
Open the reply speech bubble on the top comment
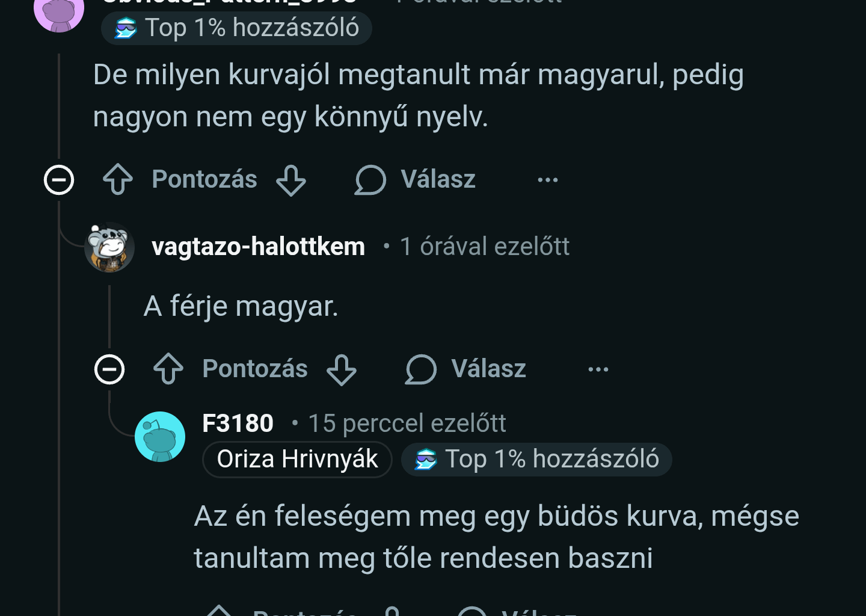(369, 179)
